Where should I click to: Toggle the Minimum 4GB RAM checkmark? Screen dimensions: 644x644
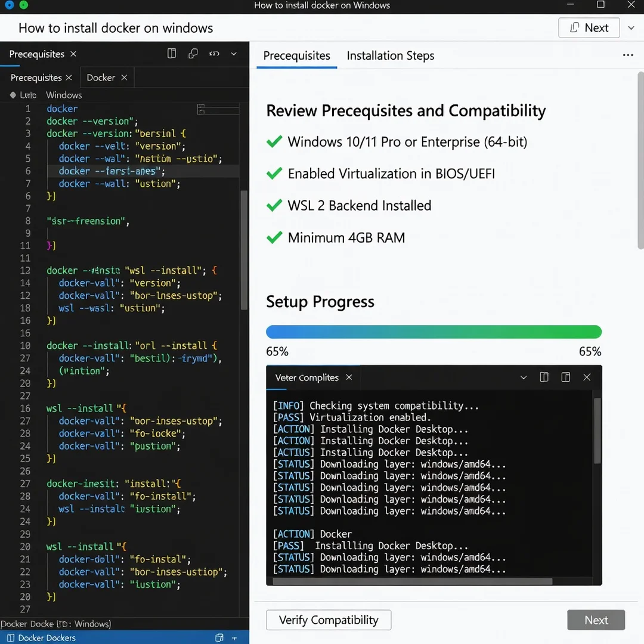point(274,237)
